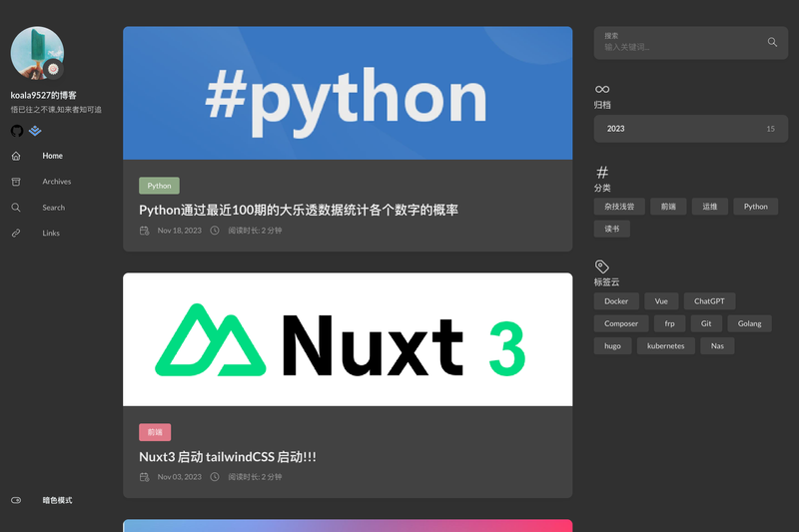Open the Vue tag
Image resolution: width=799 pixels, height=532 pixels.
(661, 301)
